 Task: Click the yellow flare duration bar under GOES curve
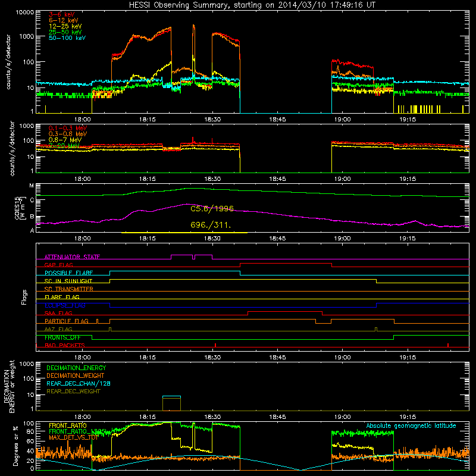(x=184, y=233)
